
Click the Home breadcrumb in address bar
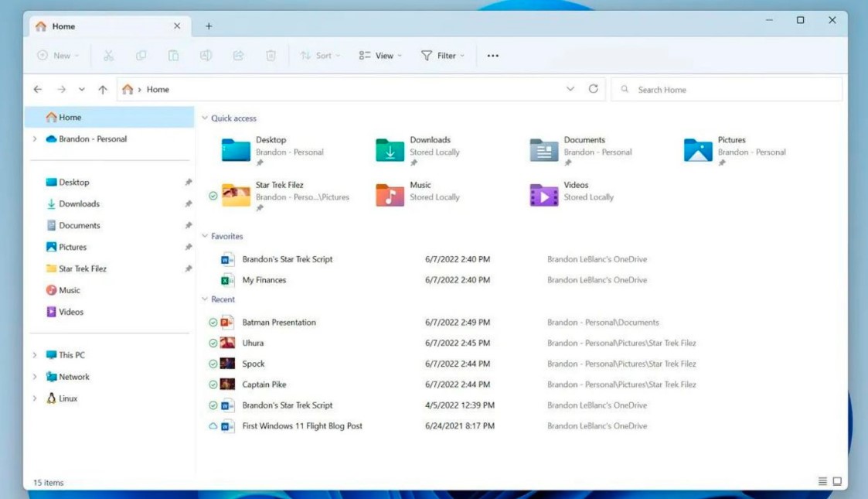pyautogui.click(x=158, y=89)
